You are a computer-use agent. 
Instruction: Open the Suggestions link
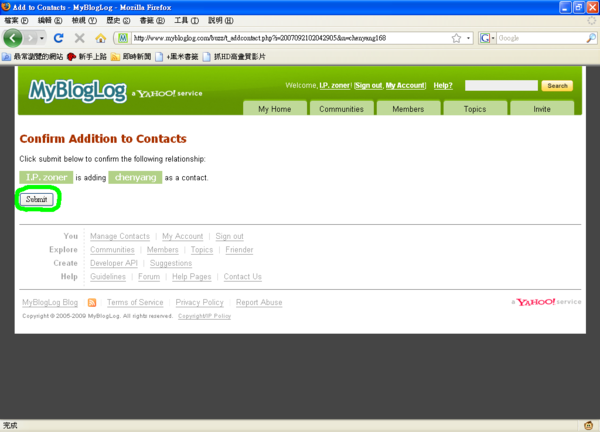pos(171,263)
